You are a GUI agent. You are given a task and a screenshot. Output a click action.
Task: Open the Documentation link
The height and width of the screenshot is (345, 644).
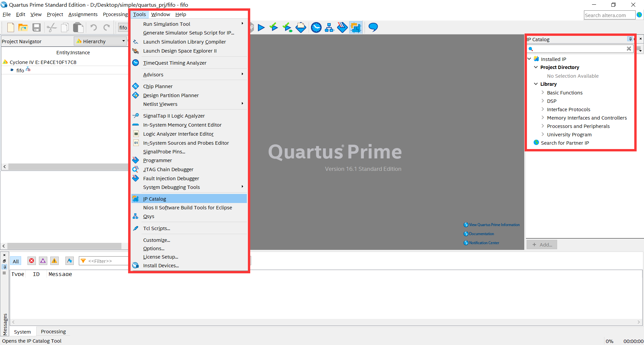481,233
